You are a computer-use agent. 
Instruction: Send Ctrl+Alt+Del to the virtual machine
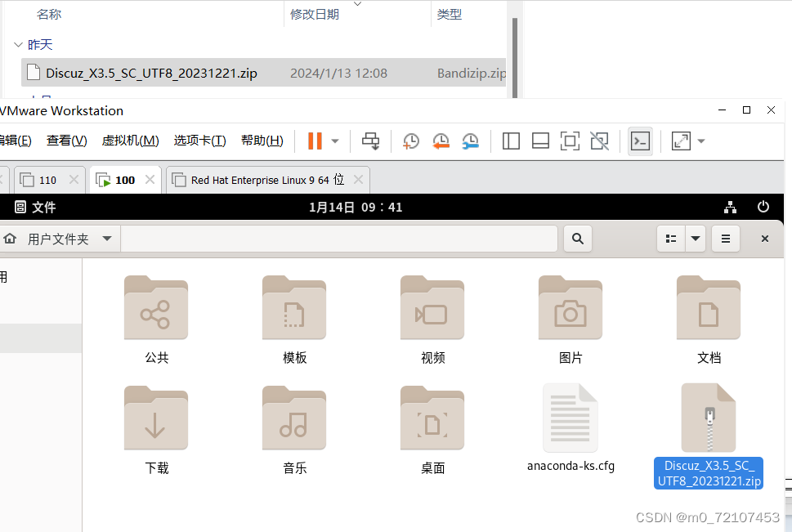(371, 141)
